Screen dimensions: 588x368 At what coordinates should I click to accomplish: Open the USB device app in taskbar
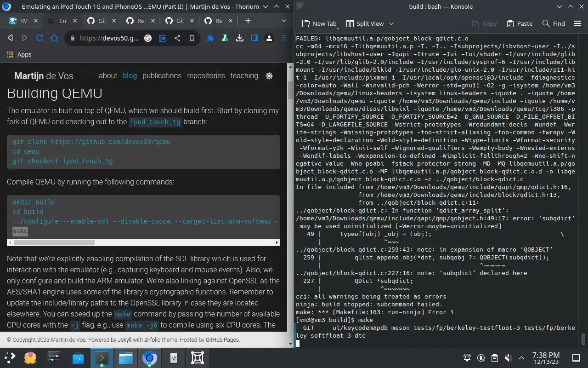click(x=174, y=357)
